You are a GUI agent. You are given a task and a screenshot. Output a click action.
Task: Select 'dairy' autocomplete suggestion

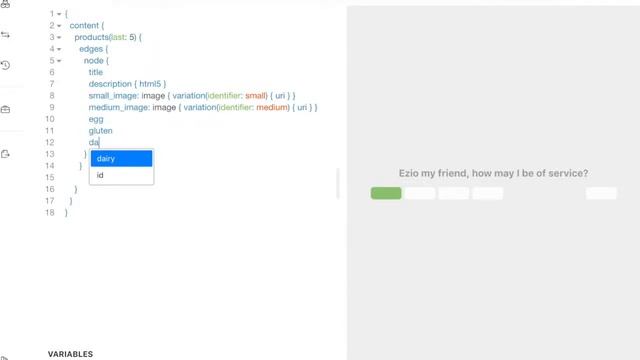121,158
